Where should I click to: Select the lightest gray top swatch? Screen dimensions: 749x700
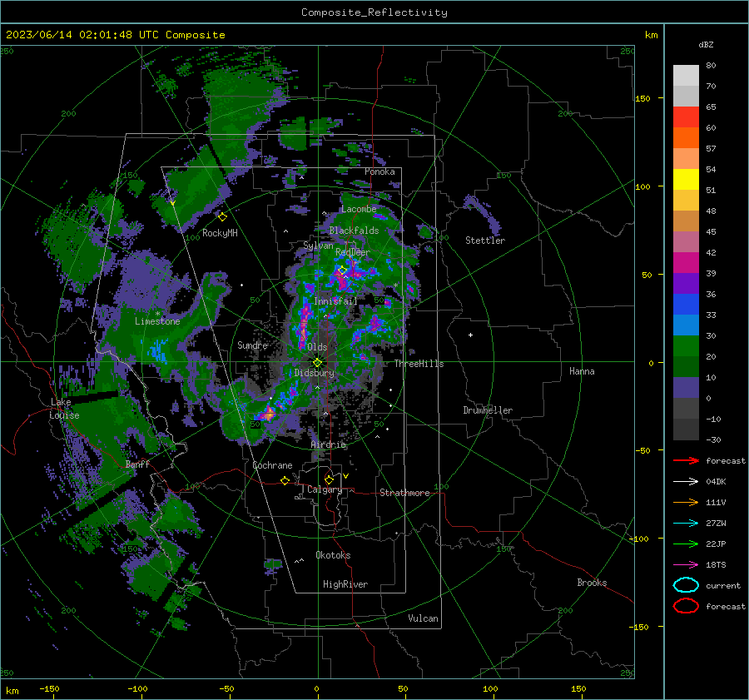686,75
